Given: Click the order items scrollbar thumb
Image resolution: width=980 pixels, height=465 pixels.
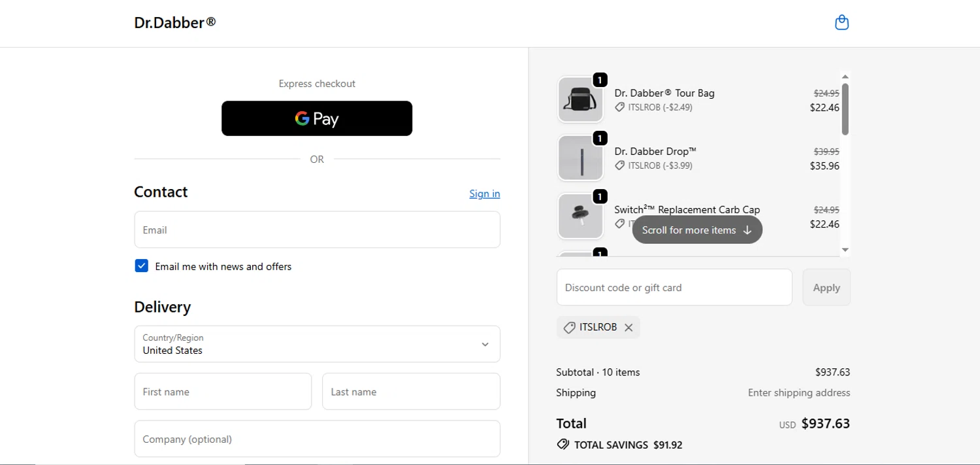Looking at the screenshot, I should click(845, 109).
